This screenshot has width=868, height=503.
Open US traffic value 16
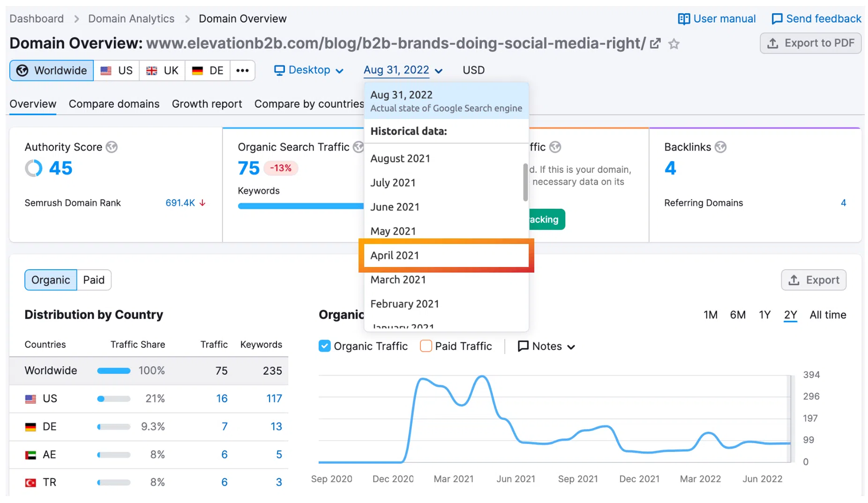(222, 399)
